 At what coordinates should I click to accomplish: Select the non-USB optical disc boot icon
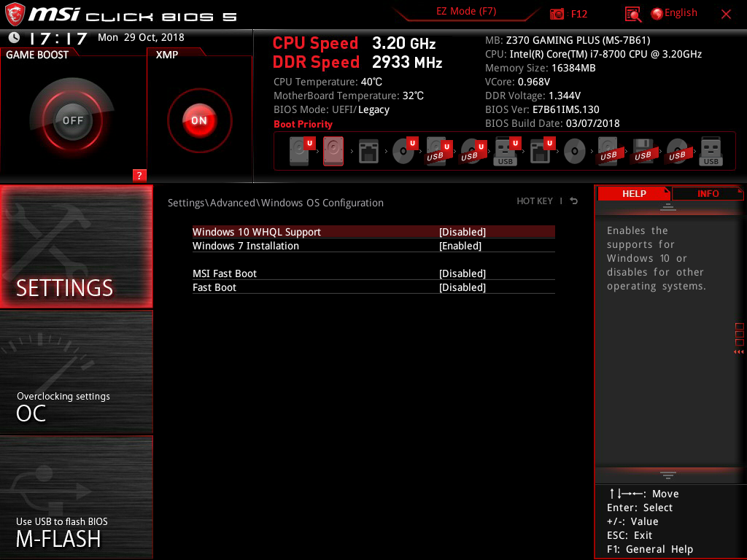point(575,152)
